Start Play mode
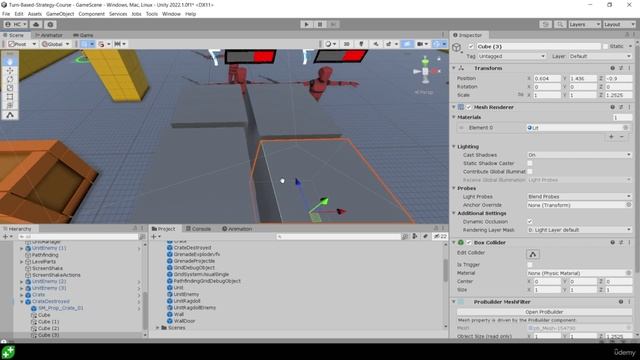This screenshot has width=640, height=360. pyautogui.click(x=306, y=24)
